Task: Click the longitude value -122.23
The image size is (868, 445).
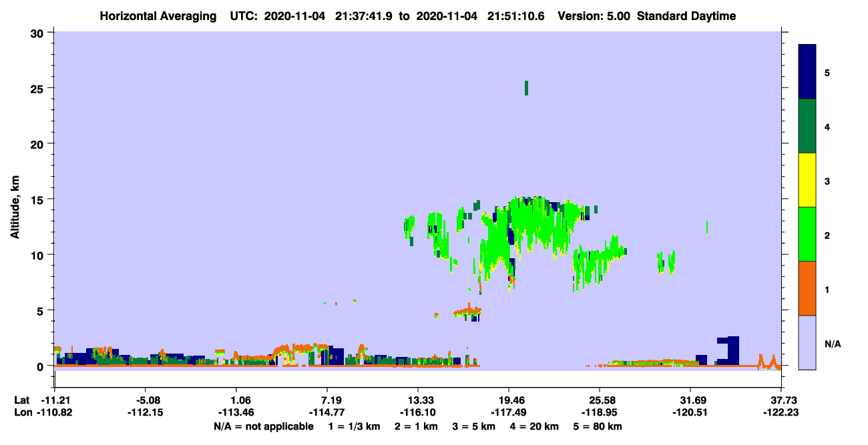Action: [781, 413]
